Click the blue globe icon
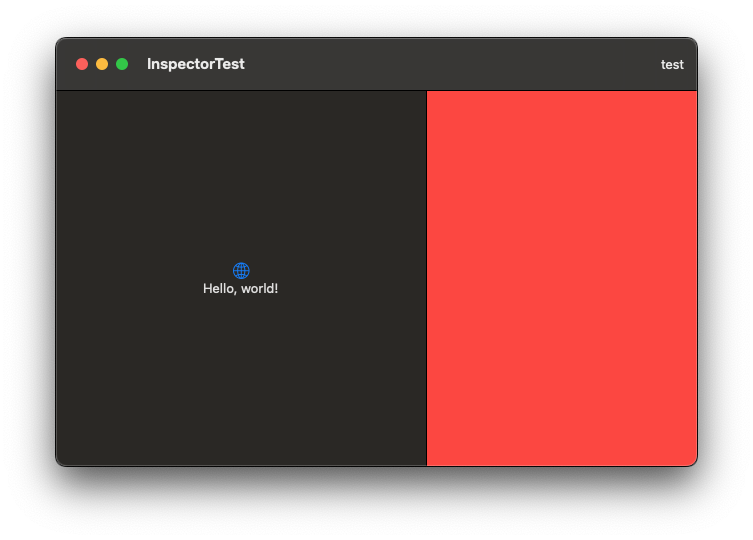 (241, 270)
